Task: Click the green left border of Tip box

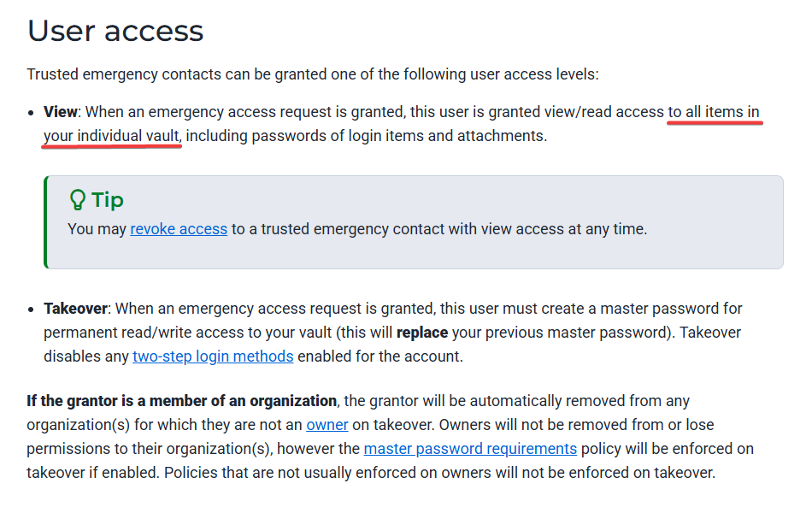Action: 46,222
